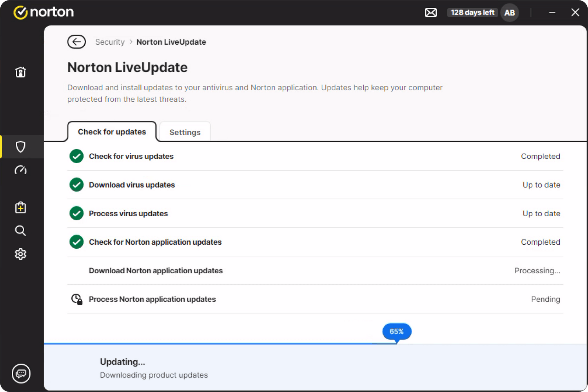Click the Norton logo in title bar
Screen dimensions: 588x392
(44, 12)
